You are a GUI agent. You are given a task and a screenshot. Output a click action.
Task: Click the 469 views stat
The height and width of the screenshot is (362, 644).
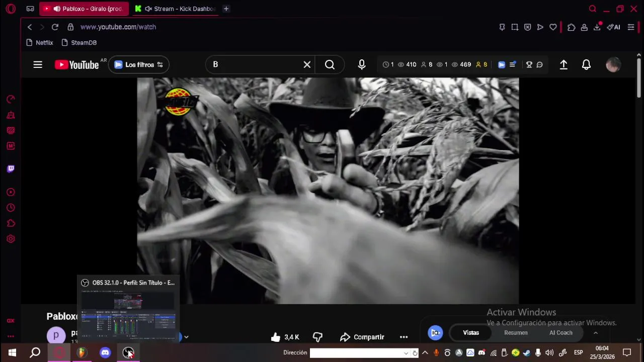tap(461, 64)
